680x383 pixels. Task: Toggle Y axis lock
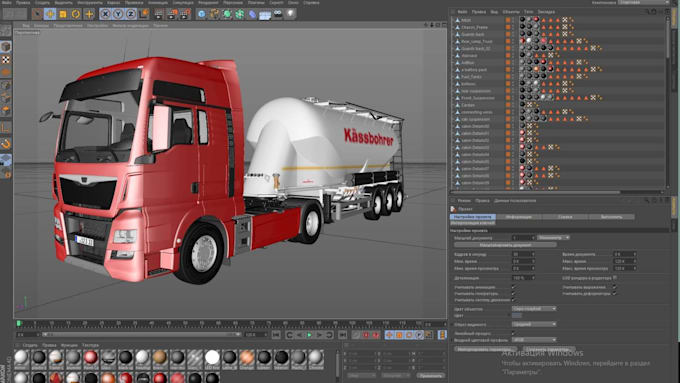point(118,14)
